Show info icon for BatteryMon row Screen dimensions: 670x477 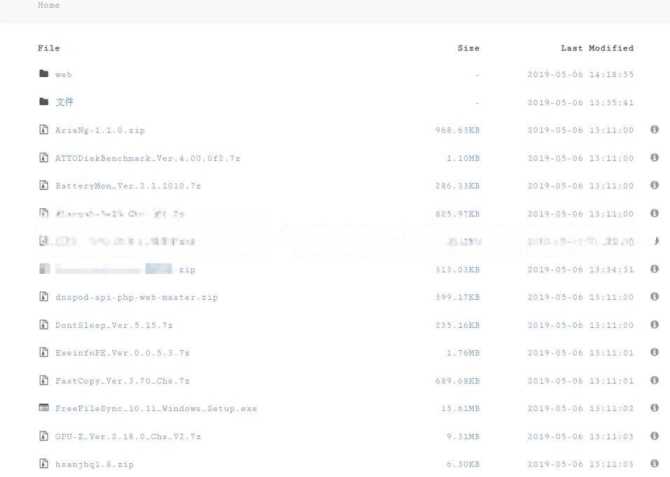point(655,185)
